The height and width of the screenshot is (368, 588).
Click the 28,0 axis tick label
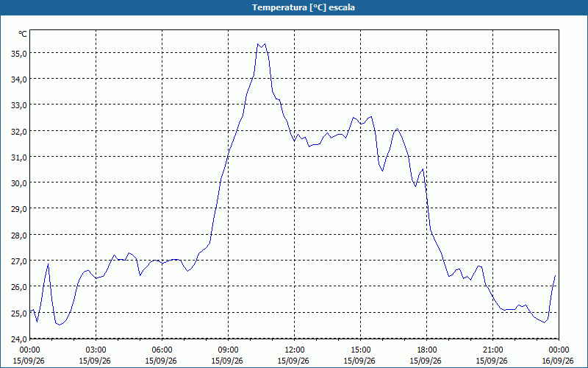coord(19,236)
